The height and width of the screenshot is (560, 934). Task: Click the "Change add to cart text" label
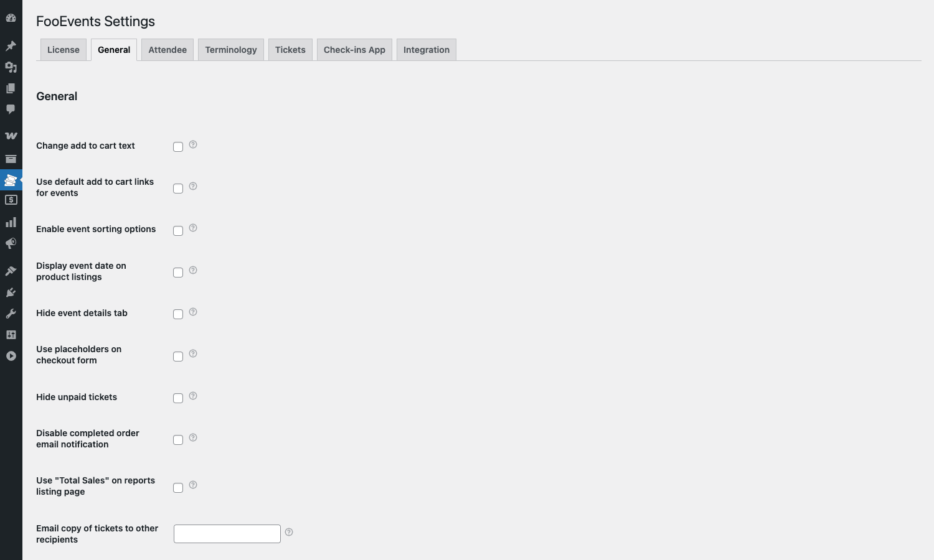coord(85,146)
